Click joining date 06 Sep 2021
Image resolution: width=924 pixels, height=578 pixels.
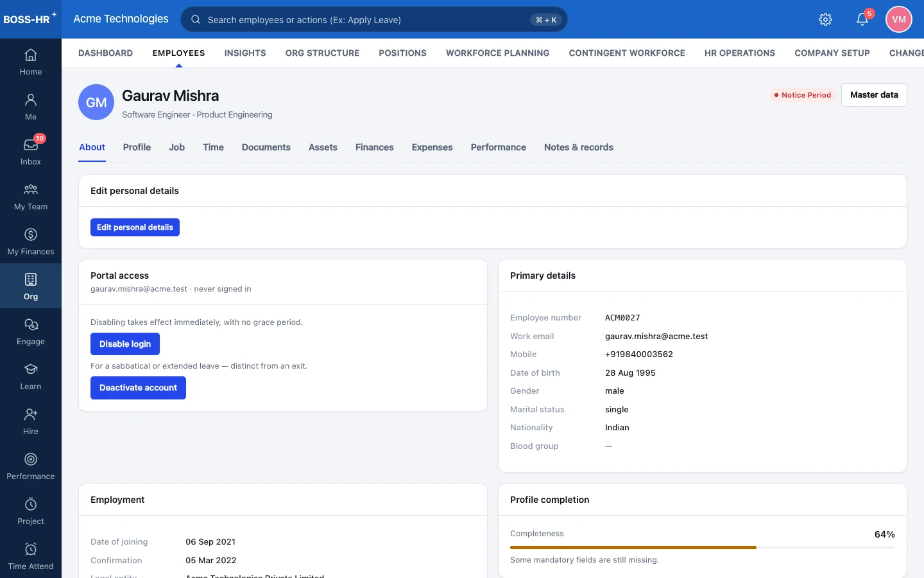click(210, 542)
